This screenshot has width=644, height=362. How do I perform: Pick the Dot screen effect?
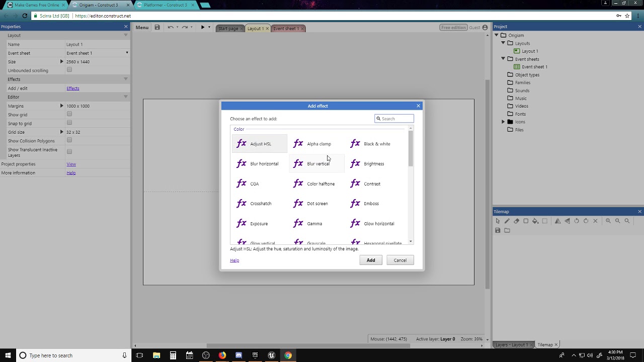[x=316, y=204]
